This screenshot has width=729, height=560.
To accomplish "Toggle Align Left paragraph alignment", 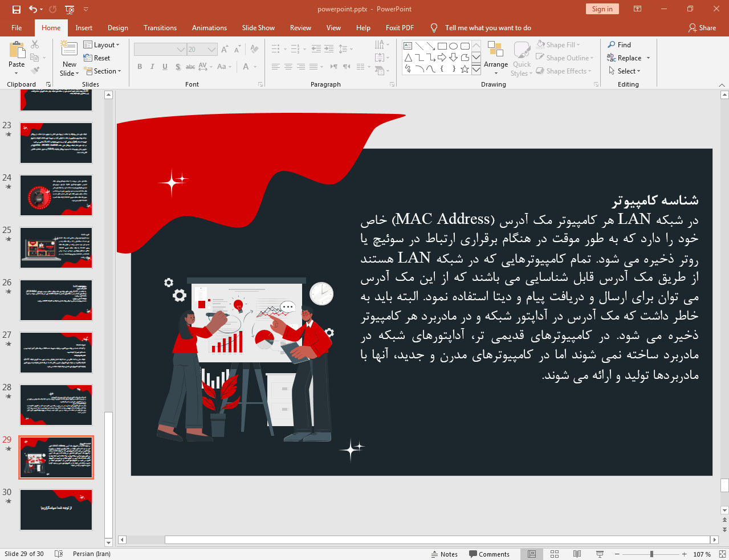I will click(x=276, y=67).
